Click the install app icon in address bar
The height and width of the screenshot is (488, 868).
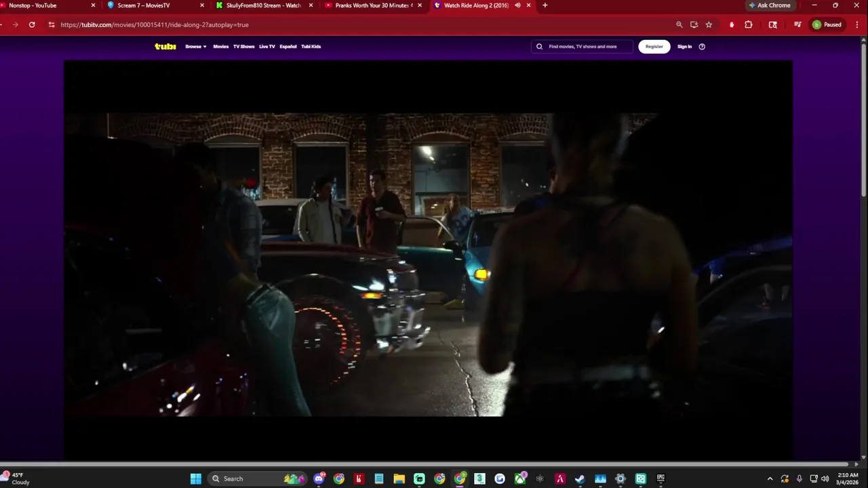pos(694,24)
